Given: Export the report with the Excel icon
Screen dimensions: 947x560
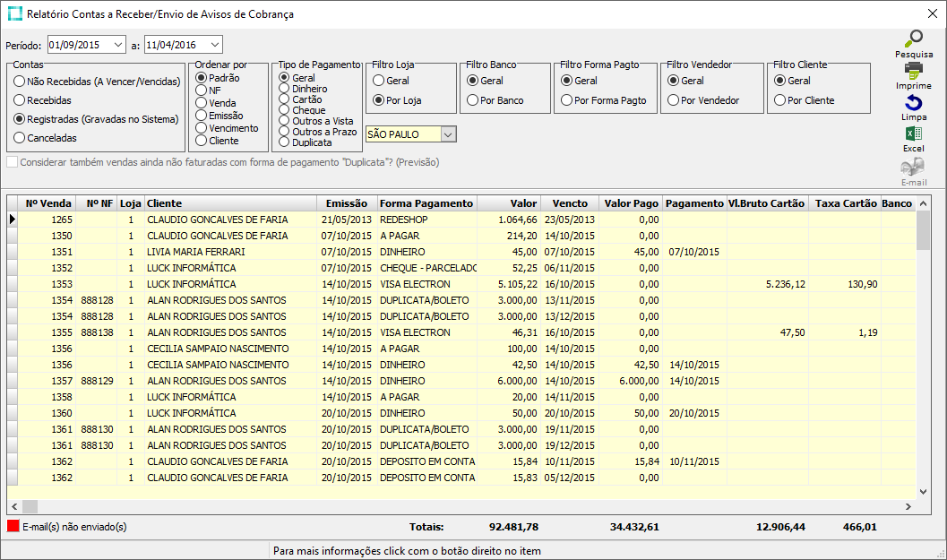Looking at the screenshot, I should tap(913, 134).
